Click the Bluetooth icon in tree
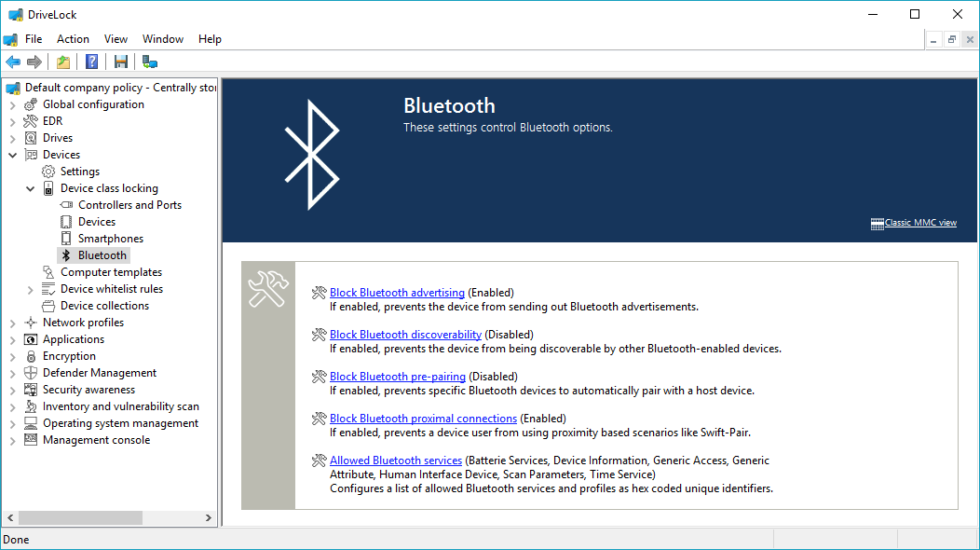The width and height of the screenshot is (980, 550). (66, 255)
